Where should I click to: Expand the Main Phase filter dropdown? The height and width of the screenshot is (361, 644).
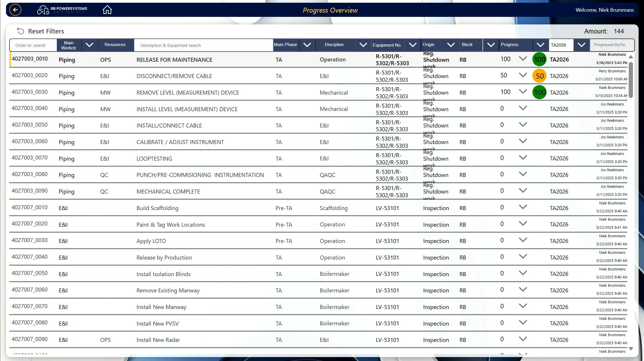click(307, 45)
